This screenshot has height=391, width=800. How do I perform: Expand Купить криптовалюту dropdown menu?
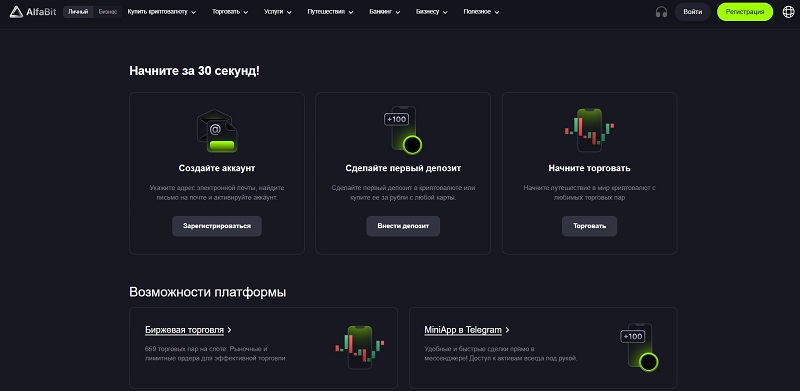tap(162, 12)
